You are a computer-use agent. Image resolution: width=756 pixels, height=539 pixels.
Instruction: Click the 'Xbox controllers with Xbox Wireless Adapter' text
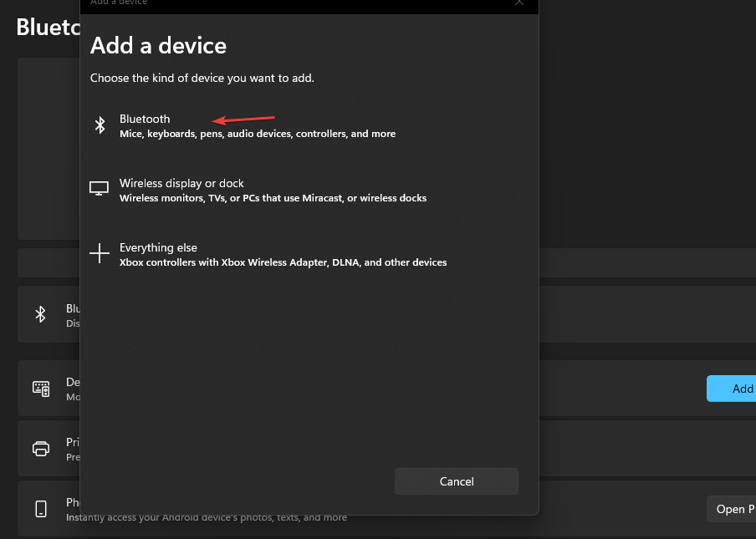pos(283,262)
